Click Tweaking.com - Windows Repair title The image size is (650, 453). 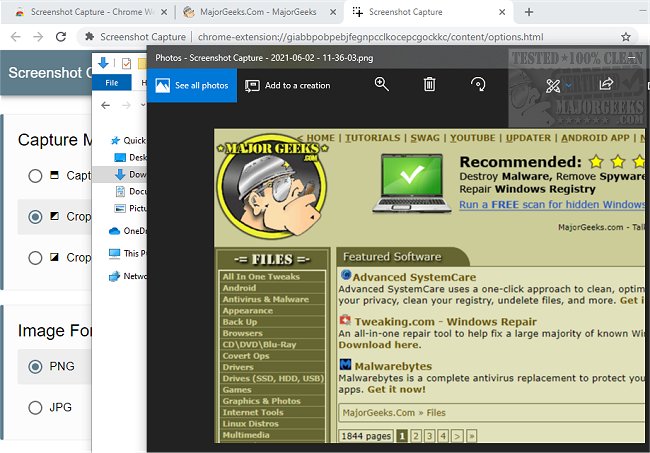coord(446,322)
